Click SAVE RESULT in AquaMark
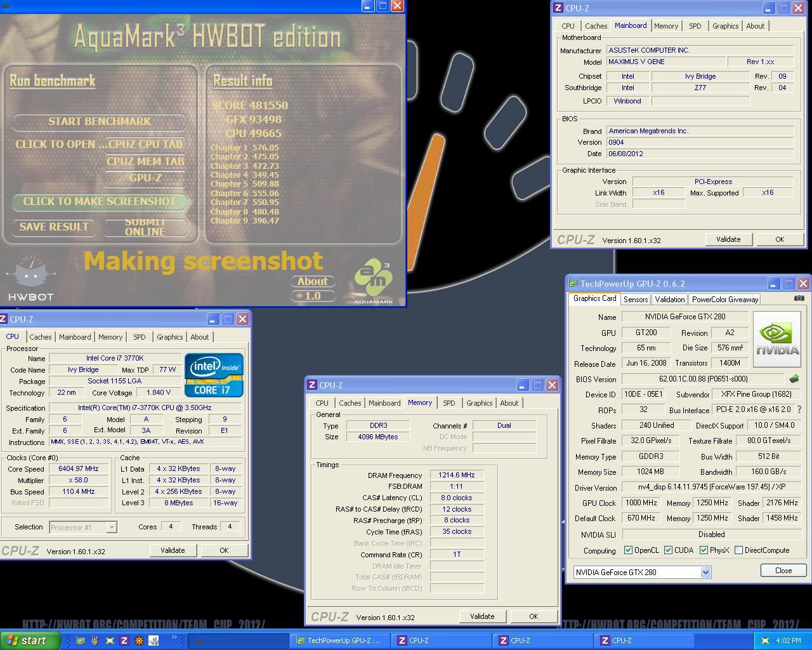Viewport: 812px width, 650px height. [54, 227]
